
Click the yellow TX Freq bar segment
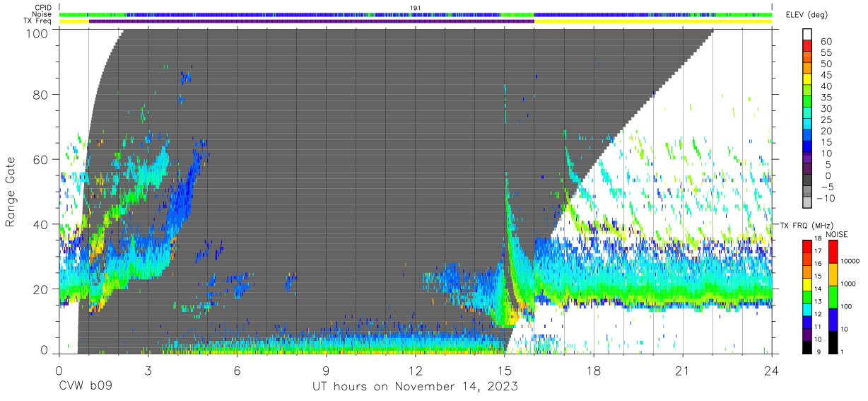[653, 21]
